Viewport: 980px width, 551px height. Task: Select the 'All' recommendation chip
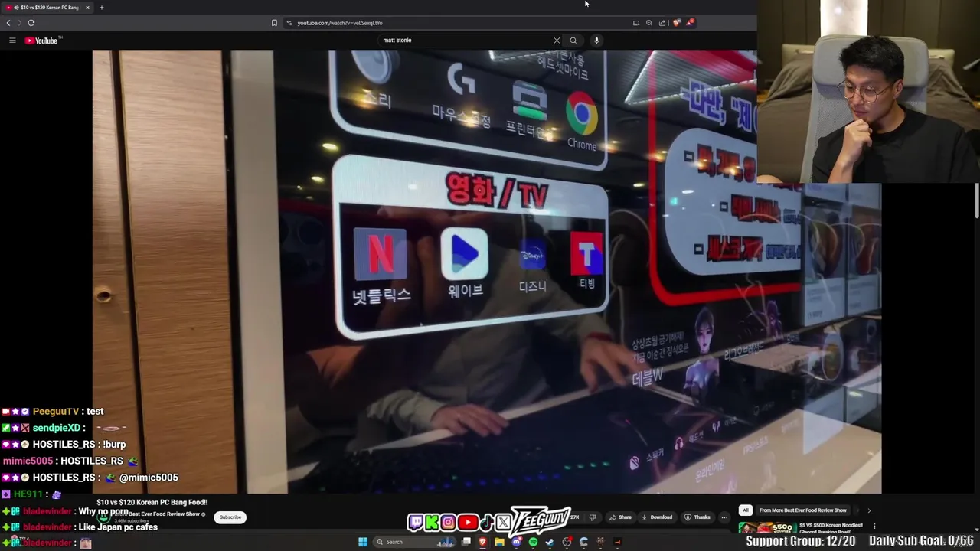click(746, 510)
